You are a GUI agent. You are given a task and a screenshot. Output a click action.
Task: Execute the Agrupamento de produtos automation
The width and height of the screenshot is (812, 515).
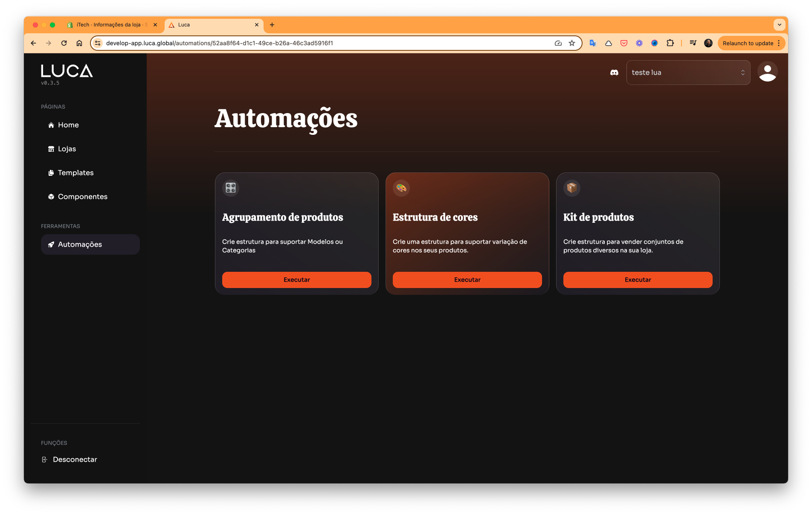(x=296, y=280)
